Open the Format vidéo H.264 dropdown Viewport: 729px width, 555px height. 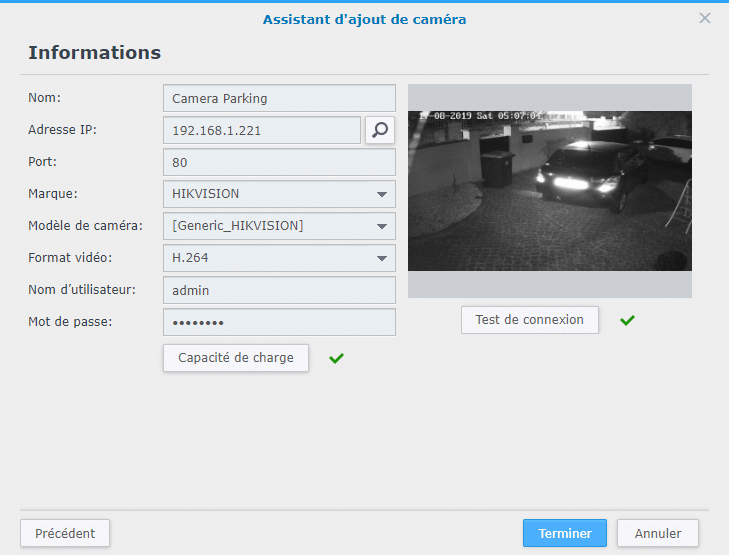tap(382, 258)
